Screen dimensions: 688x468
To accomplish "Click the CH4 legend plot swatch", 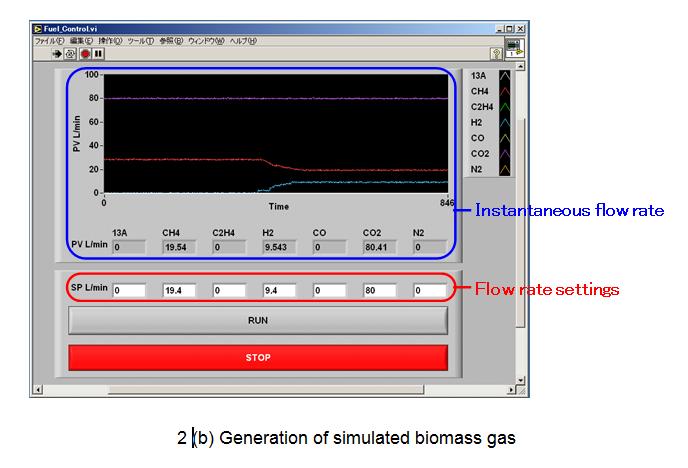I will coord(505,91).
